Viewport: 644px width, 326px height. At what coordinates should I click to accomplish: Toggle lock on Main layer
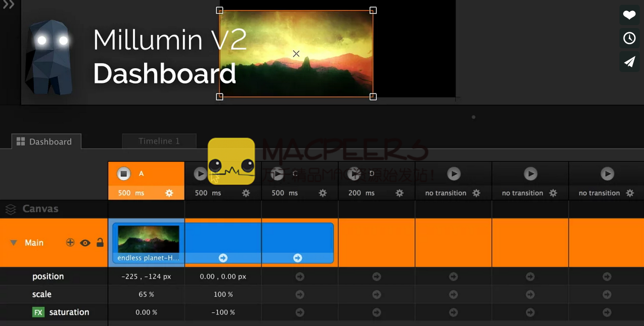(100, 243)
